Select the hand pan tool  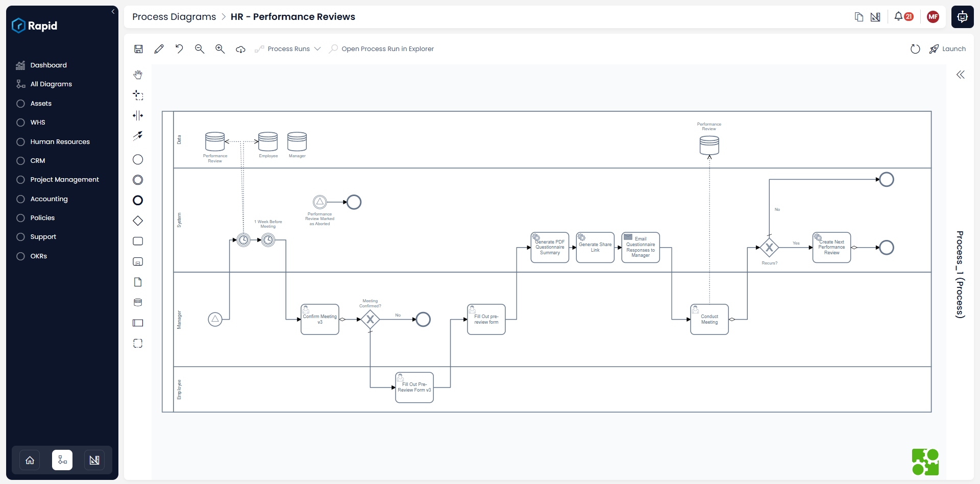pyautogui.click(x=138, y=75)
